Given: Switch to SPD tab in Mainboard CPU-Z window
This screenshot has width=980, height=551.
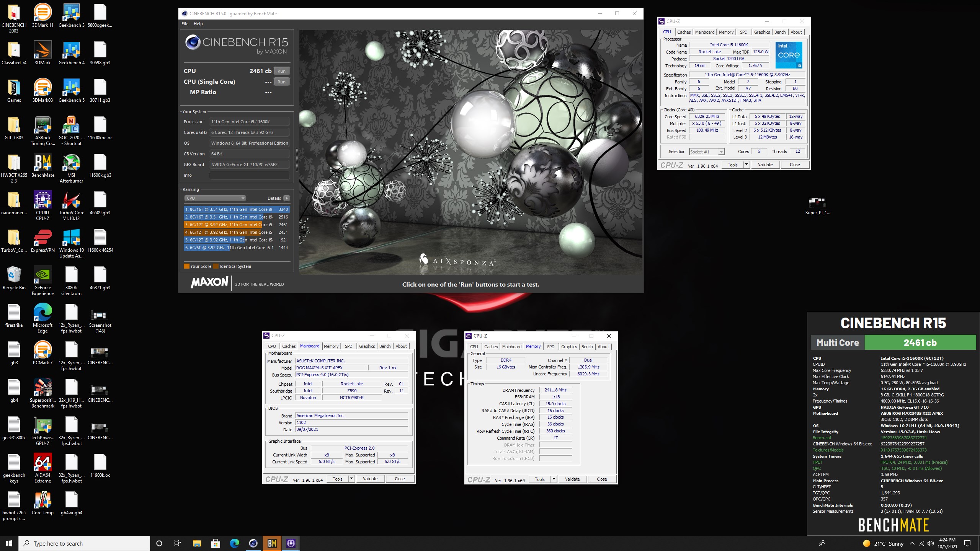Looking at the screenshot, I should [x=348, y=346].
